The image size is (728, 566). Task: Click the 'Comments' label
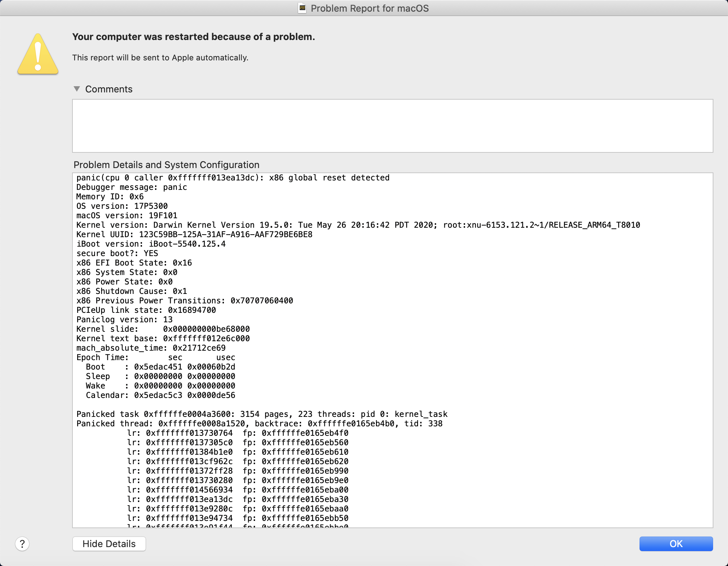pos(109,89)
